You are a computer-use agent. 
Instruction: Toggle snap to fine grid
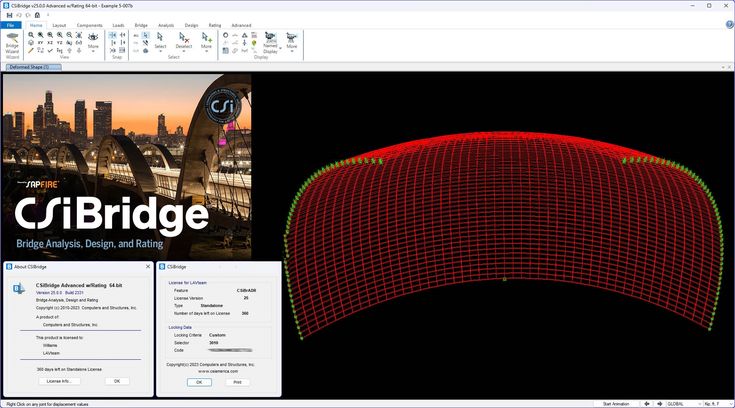coord(122,50)
